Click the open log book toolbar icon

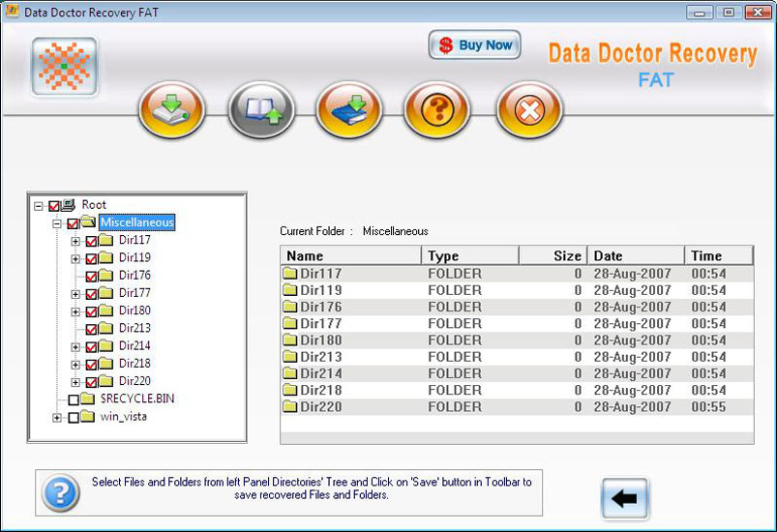pos(261,110)
